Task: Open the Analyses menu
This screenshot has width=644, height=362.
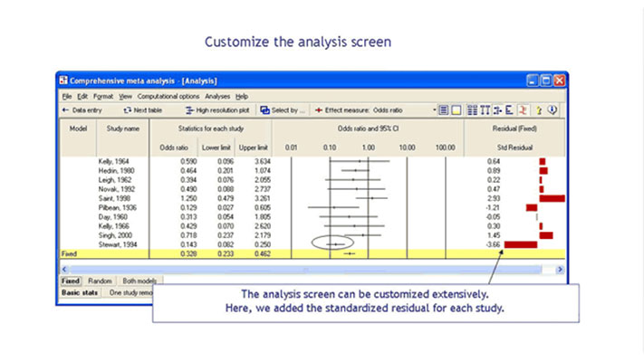Action: click(217, 97)
